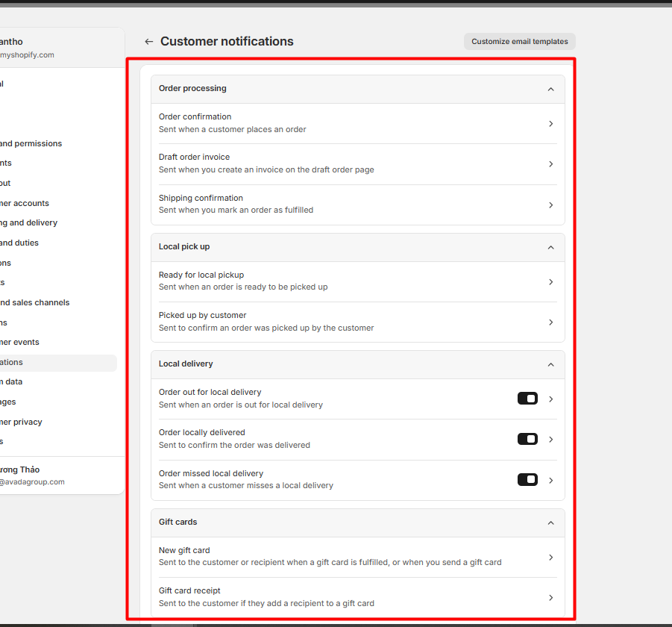This screenshot has width=672, height=627.
Task: Disable the Order locally delivered notification toggle
Action: click(x=527, y=439)
